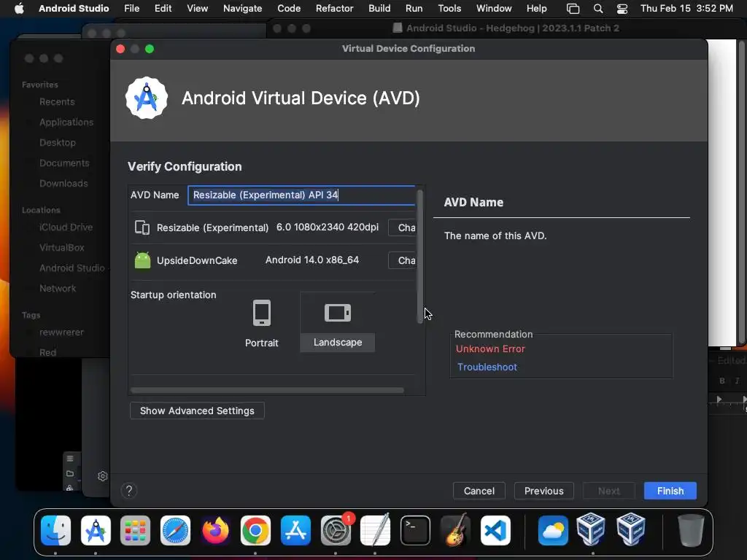
Task: Select VirtualBox location in Finder sidebar
Action: tap(62, 248)
